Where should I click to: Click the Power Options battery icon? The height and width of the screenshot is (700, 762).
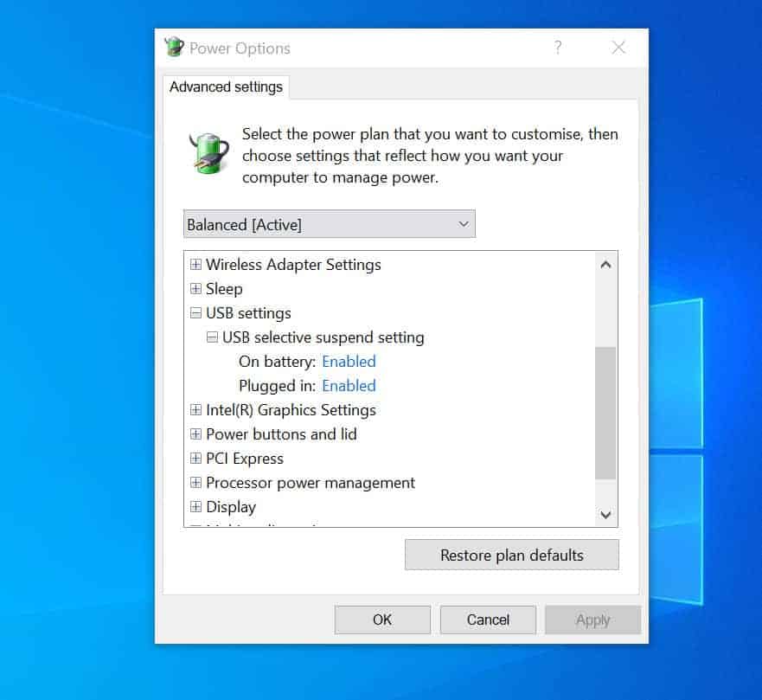pyautogui.click(x=207, y=154)
